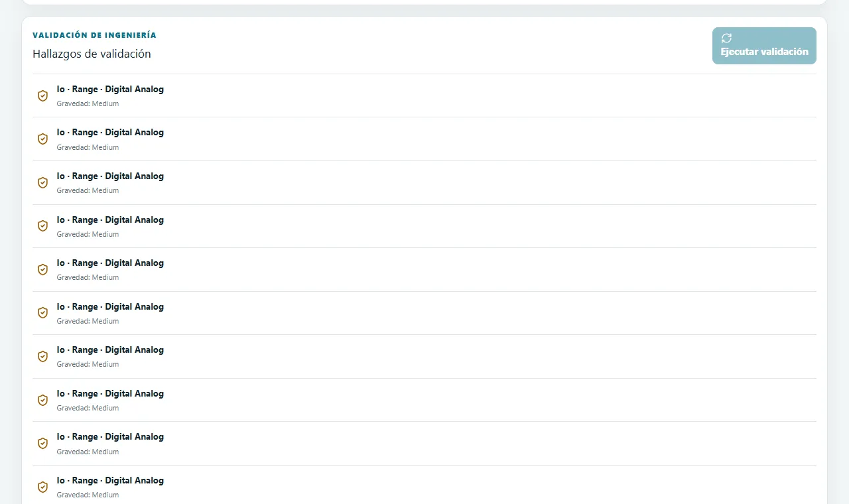Click shield icon of second validation finding

click(42, 139)
